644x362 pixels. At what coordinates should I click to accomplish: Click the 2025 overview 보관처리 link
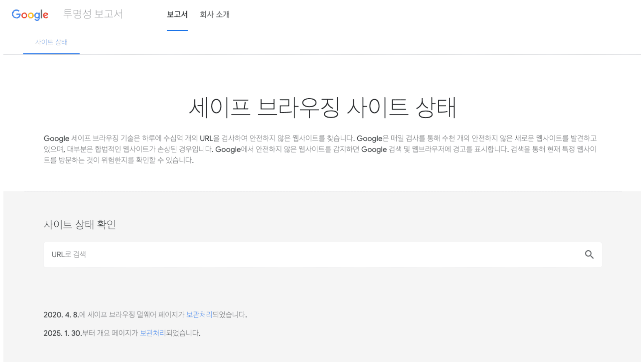coord(153,333)
